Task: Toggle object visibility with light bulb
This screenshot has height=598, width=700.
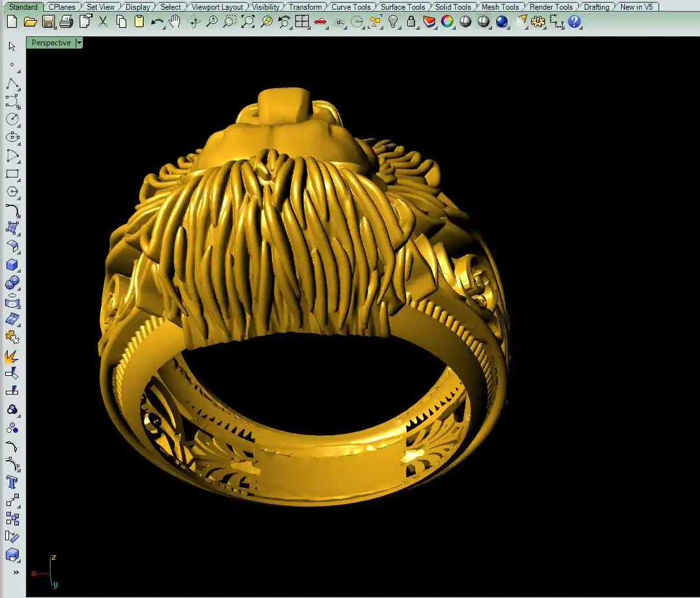Action: click(393, 21)
